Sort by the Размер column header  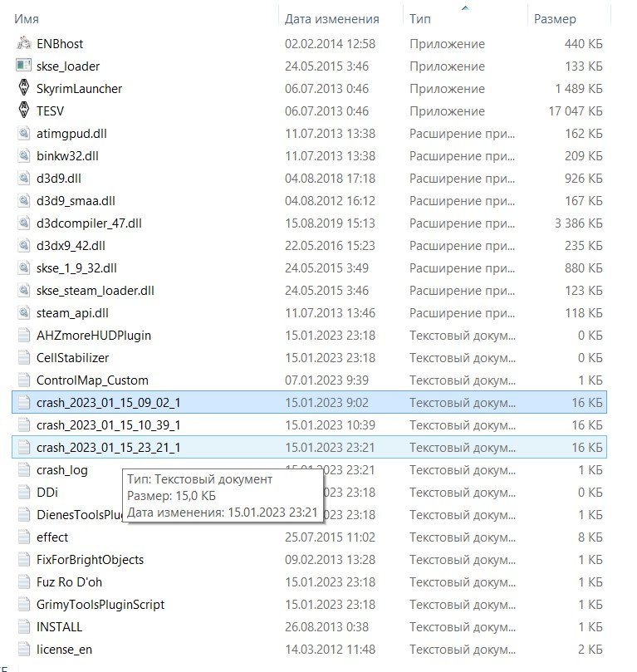(x=555, y=18)
